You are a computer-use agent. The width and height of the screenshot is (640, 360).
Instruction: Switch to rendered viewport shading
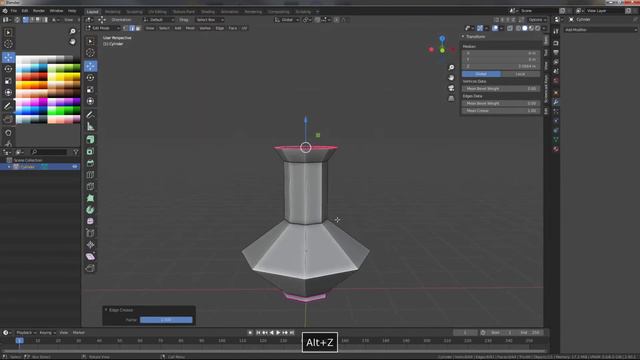pyautogui.click(x=538, y=28)
